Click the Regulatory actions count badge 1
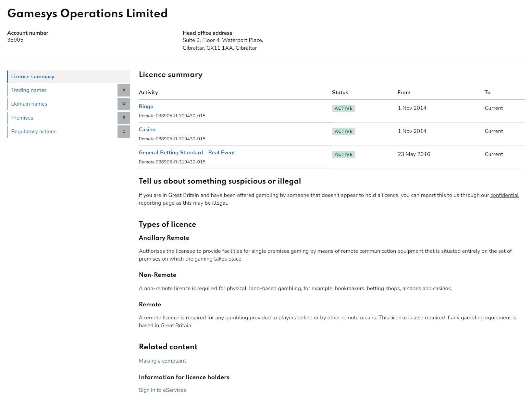532x398 pixels. (x=124, y=132)
